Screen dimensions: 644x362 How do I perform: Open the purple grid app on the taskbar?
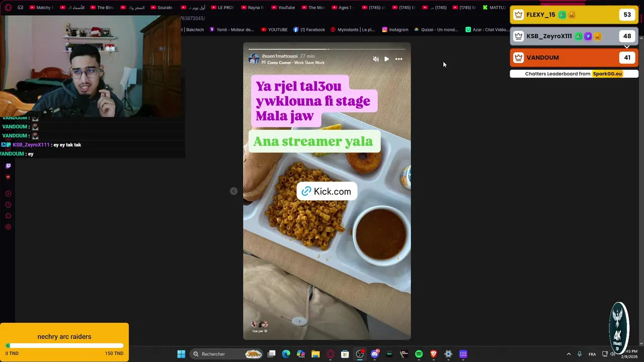pyautogui.click(x=463, y=354)
